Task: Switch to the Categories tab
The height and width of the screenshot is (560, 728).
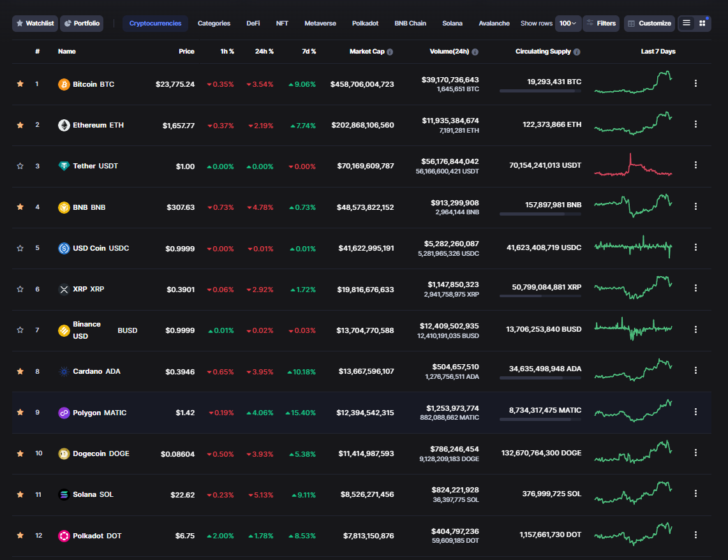Action: pos(214,23)
